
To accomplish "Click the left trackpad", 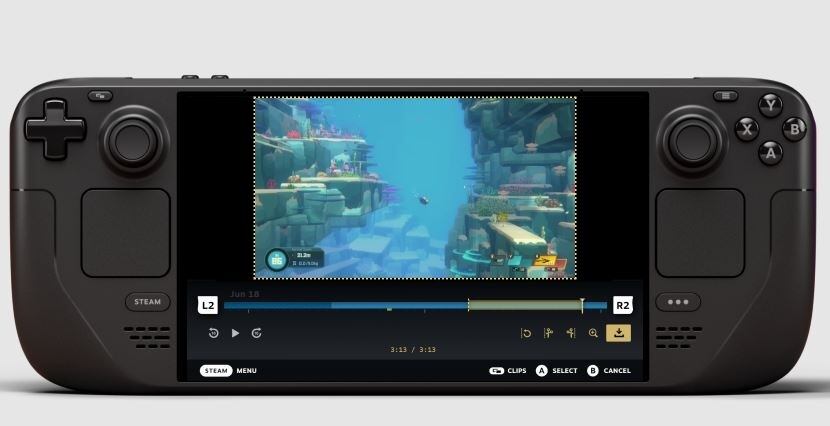I will pyautogui.click(x=125, y=233).
